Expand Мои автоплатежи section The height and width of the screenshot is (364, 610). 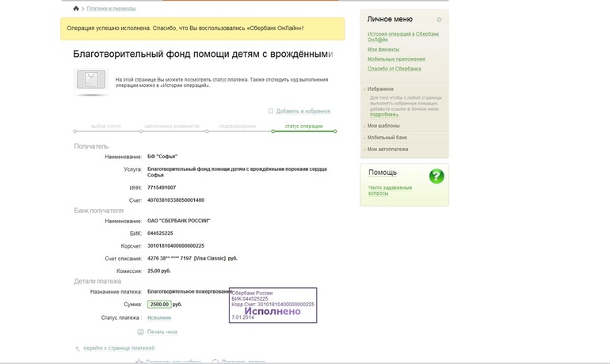(x=387, y=150)
